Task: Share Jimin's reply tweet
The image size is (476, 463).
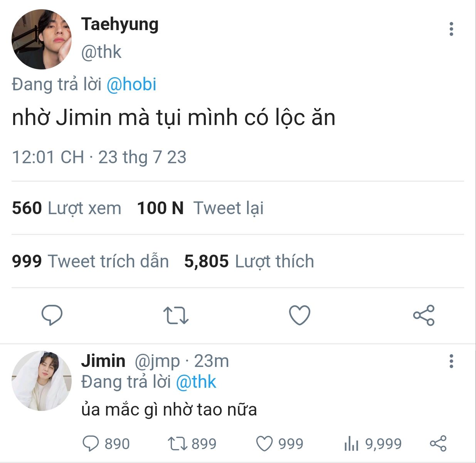Action: coord(438,444)
